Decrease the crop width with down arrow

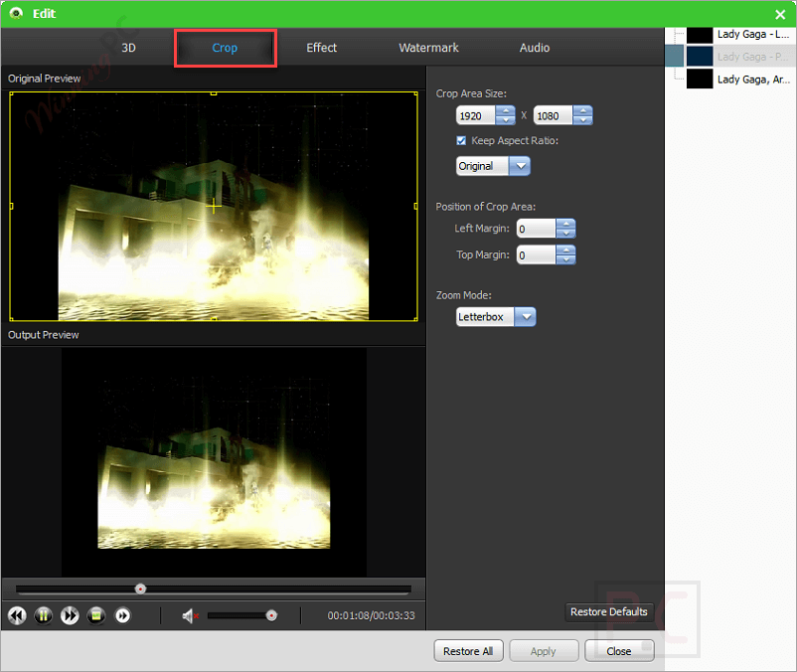[x=505, y=120]
